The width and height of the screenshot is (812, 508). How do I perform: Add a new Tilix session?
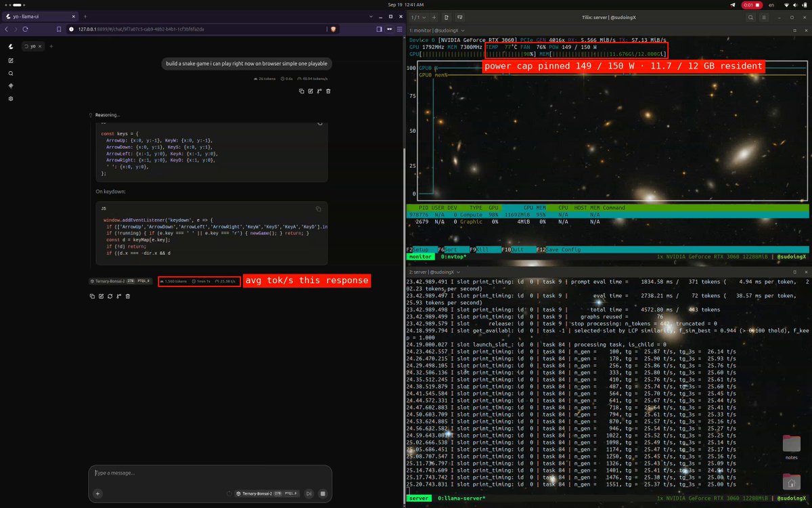435,16
